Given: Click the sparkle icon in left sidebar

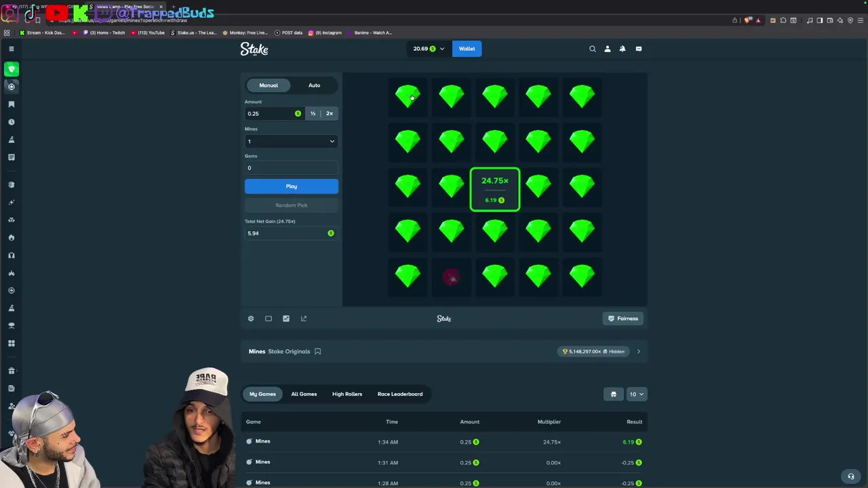Looking at the screenshot, I should pyautogui.click(x=12, y=203).
